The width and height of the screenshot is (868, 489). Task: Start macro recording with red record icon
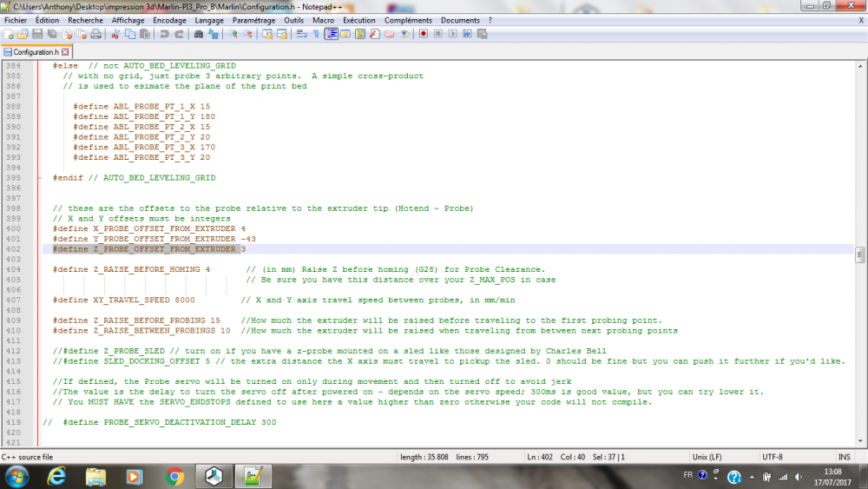(424, 35)
